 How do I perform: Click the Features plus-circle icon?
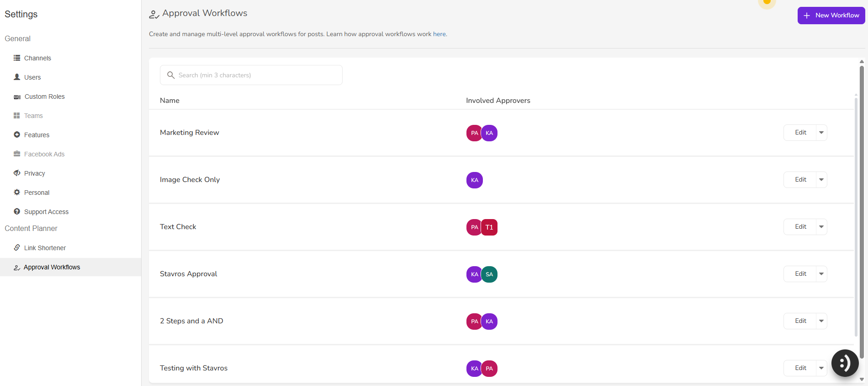tap(17, 135)
